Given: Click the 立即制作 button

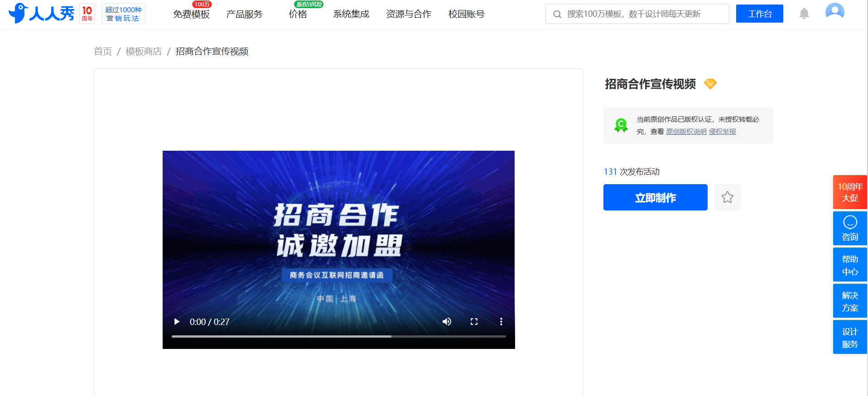Looking at the screenshot, I should 656,197.
